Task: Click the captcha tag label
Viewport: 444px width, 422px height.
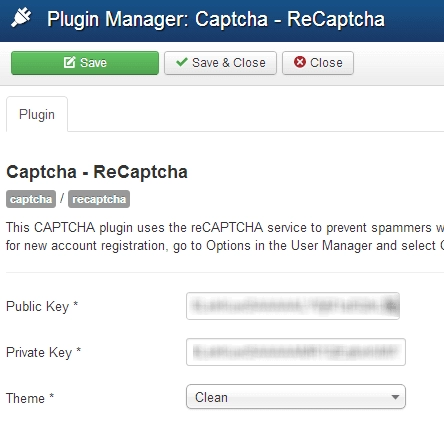Action: 31,199
